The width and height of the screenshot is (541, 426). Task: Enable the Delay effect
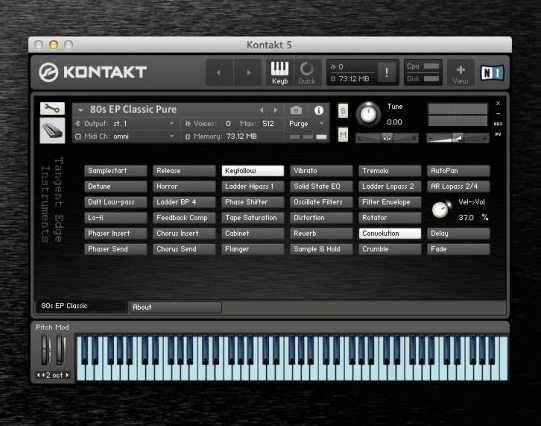[458, 234]
